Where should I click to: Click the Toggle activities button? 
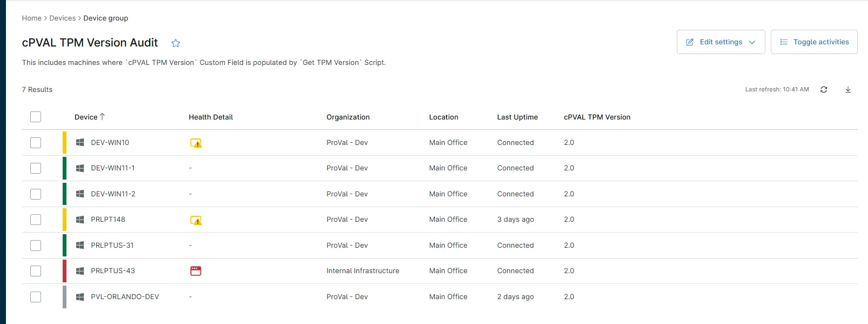pyautogui.click(x=814, y=42)
